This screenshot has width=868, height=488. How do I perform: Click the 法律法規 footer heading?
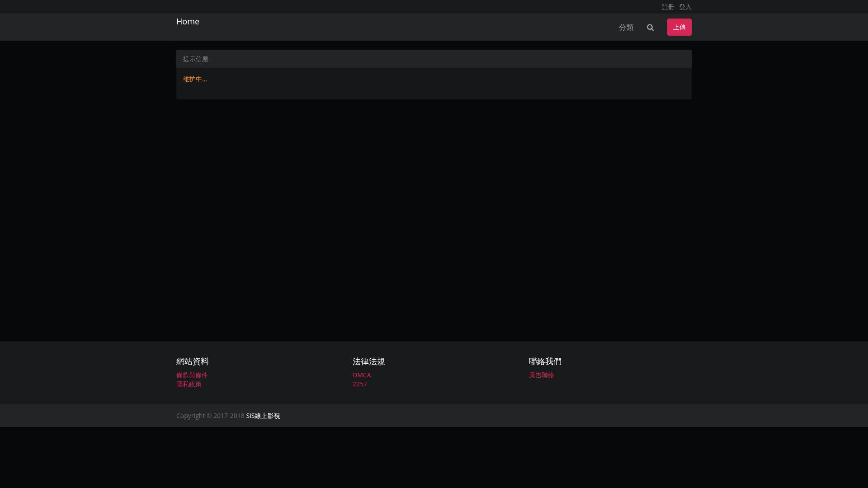368,361
